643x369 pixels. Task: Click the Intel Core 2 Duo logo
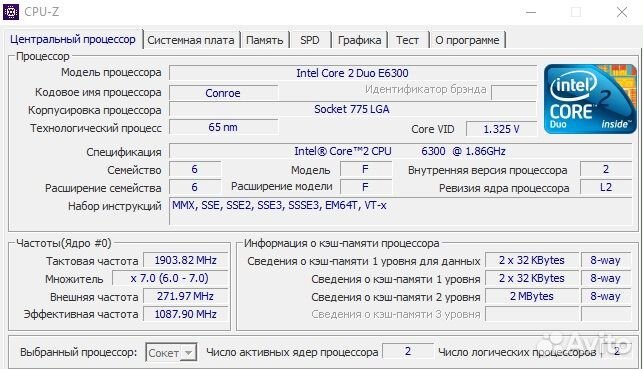(590, 99)
